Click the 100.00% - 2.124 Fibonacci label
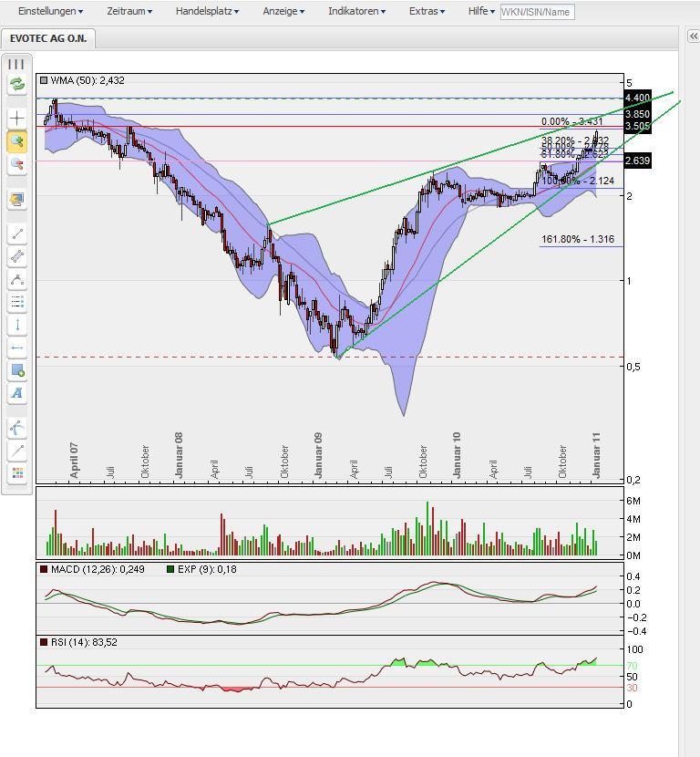 (578, 181)
